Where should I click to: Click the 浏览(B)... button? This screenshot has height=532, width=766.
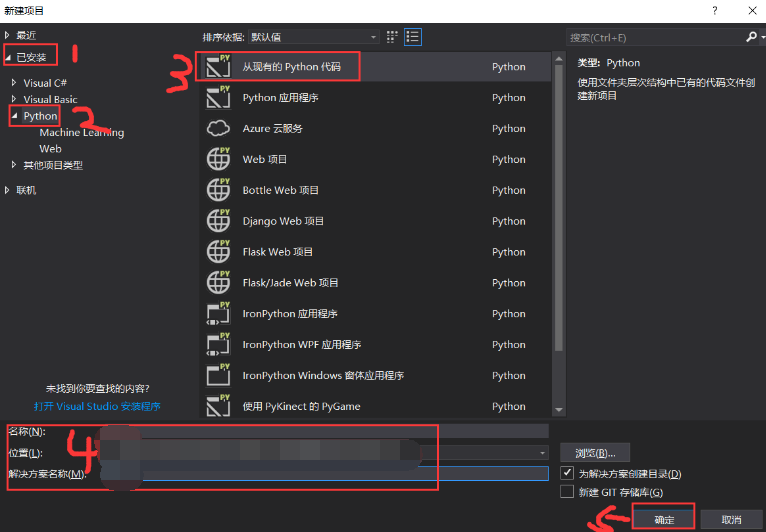pyautogui.click(x=595, y=453)
